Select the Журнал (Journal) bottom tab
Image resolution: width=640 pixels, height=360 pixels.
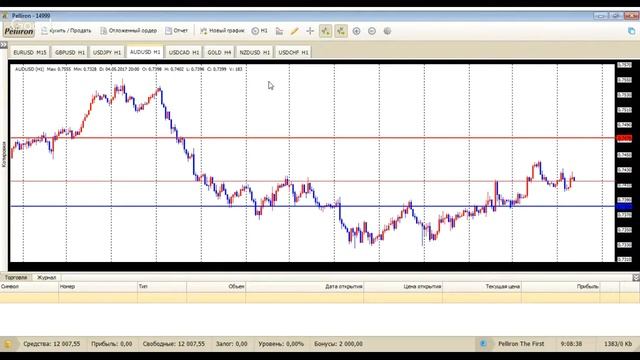(47, 278)
